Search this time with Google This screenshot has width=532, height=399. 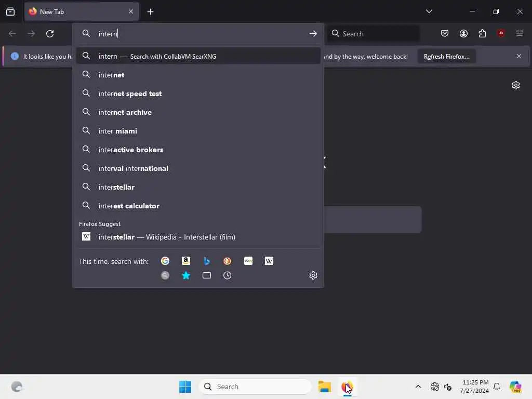pyautogui.click(x=165, y=261)
